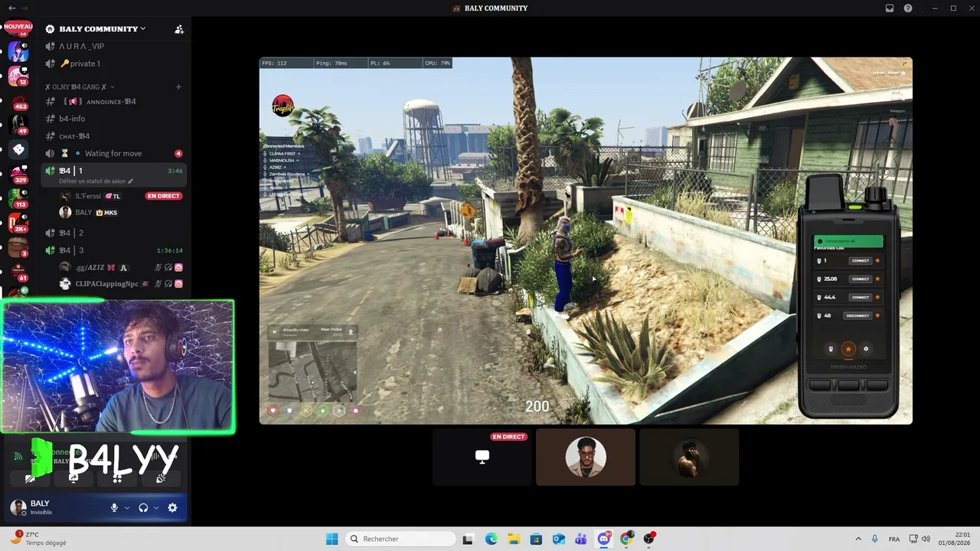Select the EN DIRECT screen share tile
The height and width of the screenshot is (551, 980).
482,457
